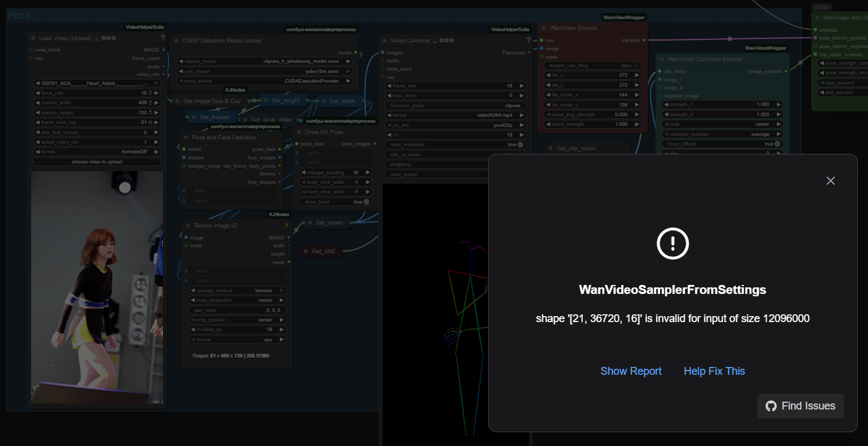The image size is (868, 446).
Task: Open help for Resize Image v2 node
Action: tap(286, 226)
